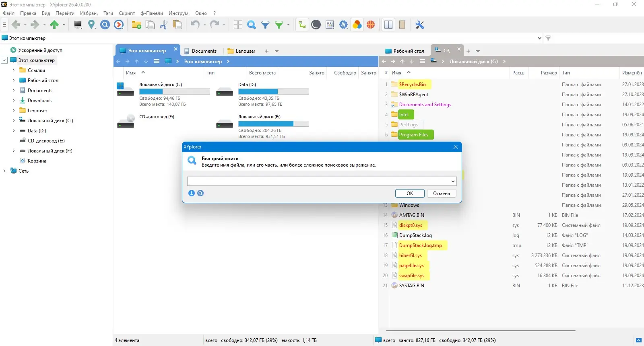Screen dimensions: 644x346
Task: Open the address bar dropdown arrow
Action: 539,38
